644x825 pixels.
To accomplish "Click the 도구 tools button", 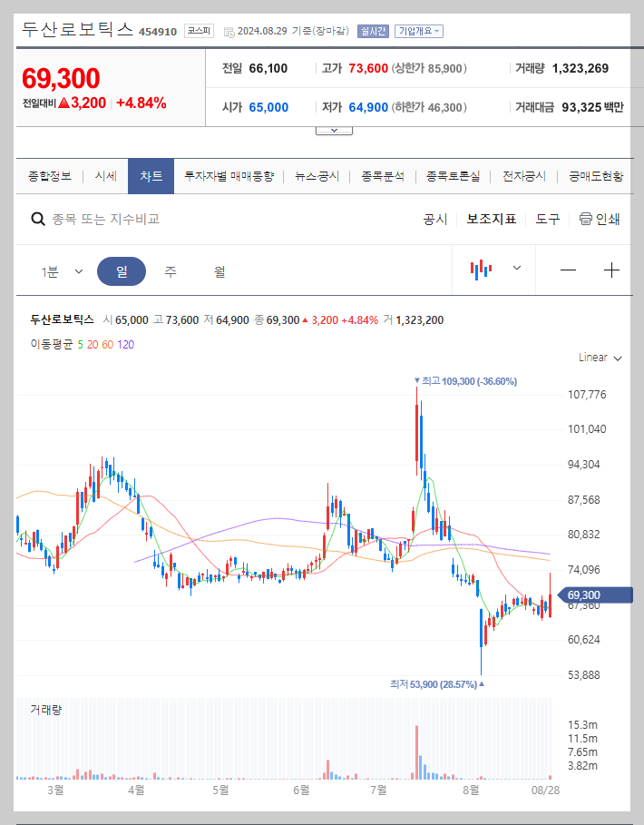I will coord(548,219).
